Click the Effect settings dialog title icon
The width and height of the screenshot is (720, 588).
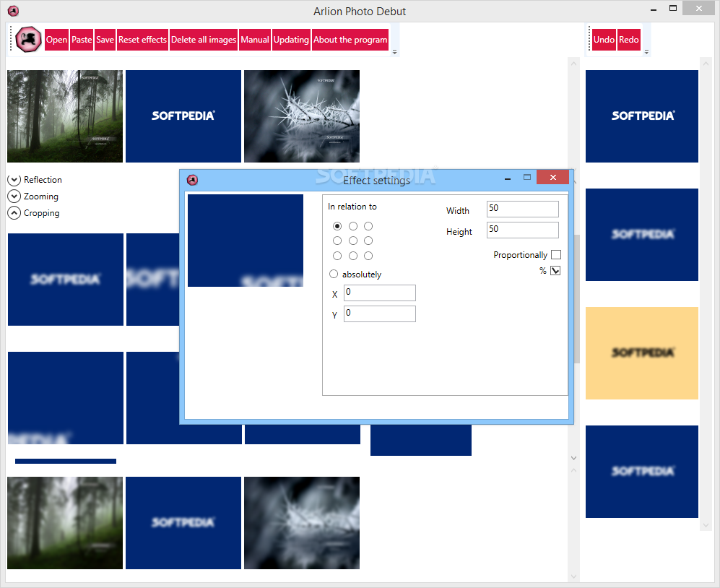coord(192,180)
